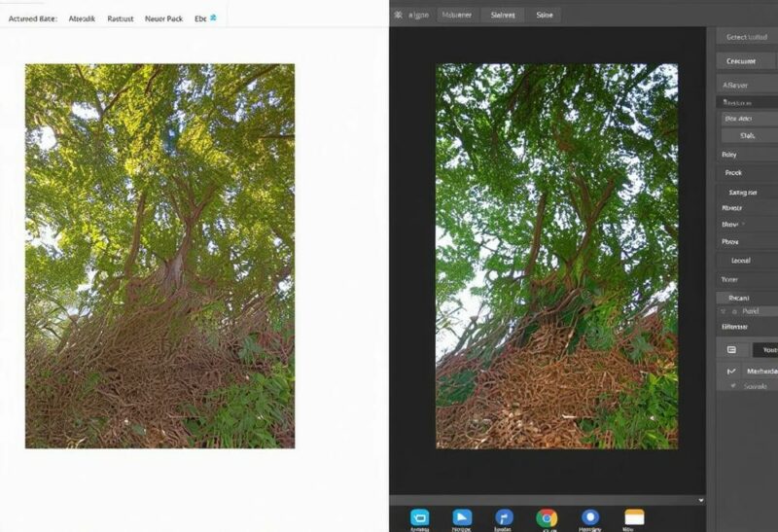The width and height of the screenshot is (778, 532).
Task: Click the edited tree photo preview
Action: [x=556, y=256]
